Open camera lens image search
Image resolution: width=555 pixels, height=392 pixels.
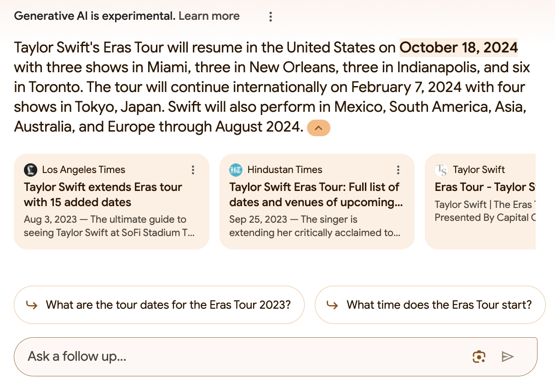[x=479, y=357]
